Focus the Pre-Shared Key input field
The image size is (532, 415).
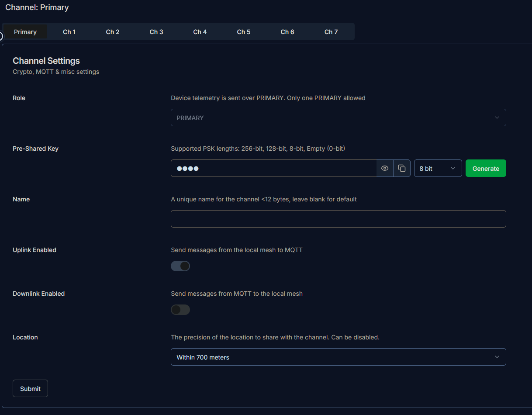pyautogui.click(x=273, y=168)
